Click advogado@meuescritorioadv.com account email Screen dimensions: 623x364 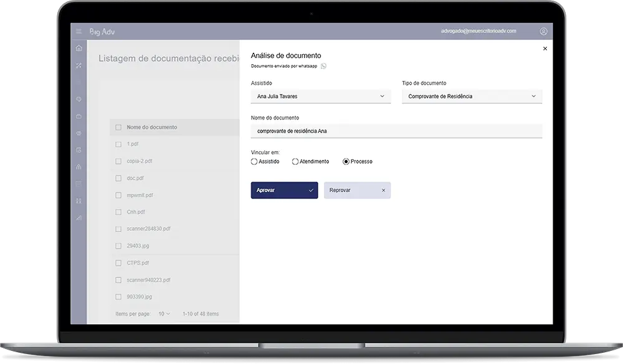click(x=478, y=31)
